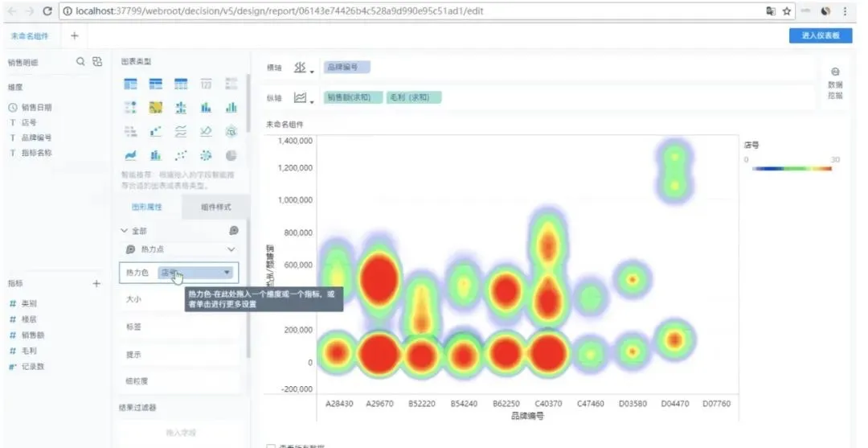The height and width of the screenshot is (448, 868).
Task: Bookmark this page with the star icon
Action: coord(787,12)
